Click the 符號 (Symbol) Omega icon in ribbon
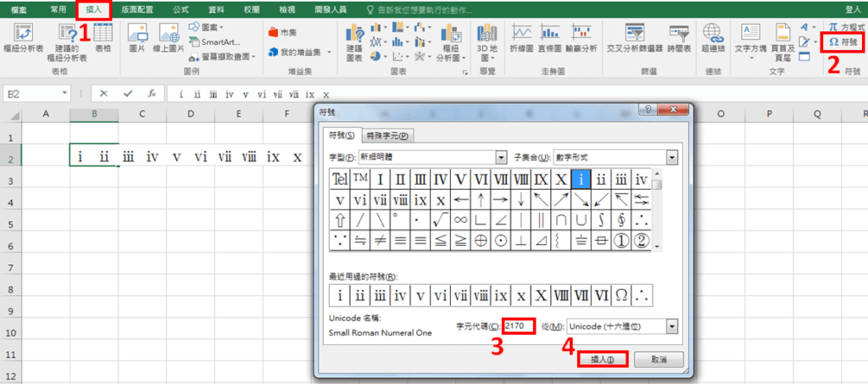 point(843,41)
